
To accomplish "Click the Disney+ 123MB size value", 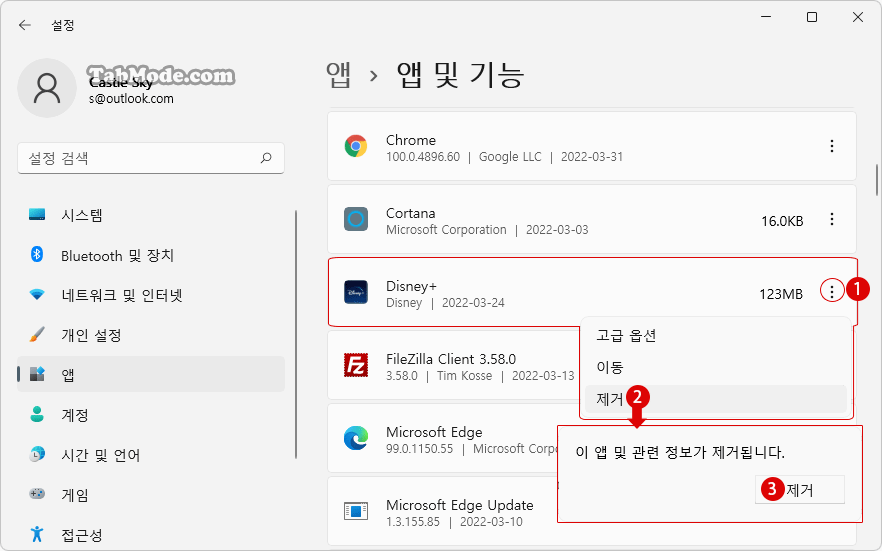I will point(781,294).
